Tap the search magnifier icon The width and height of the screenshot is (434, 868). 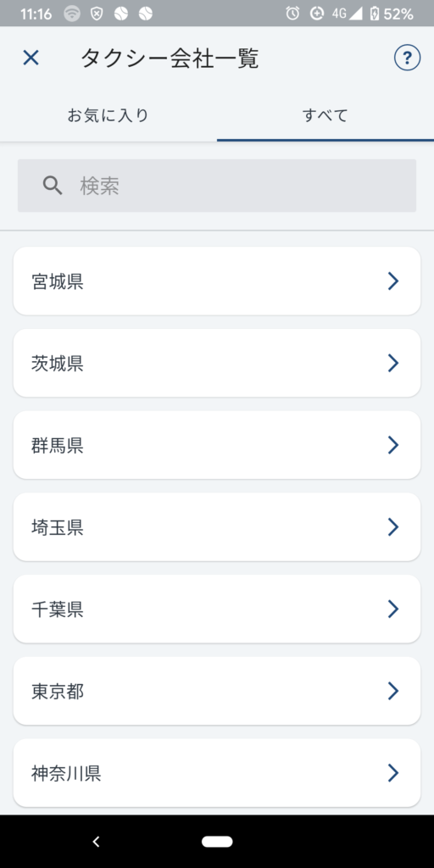[x=53, y=186]
